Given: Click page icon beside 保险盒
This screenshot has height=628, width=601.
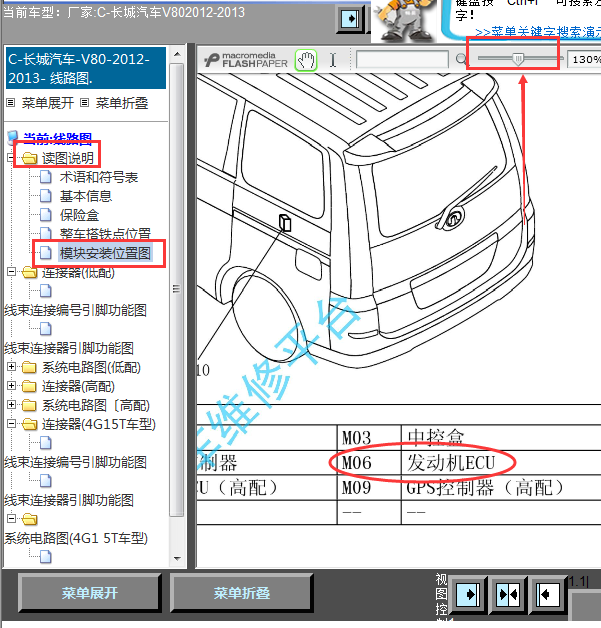Looking at the screenshot, I should (45, 215).
